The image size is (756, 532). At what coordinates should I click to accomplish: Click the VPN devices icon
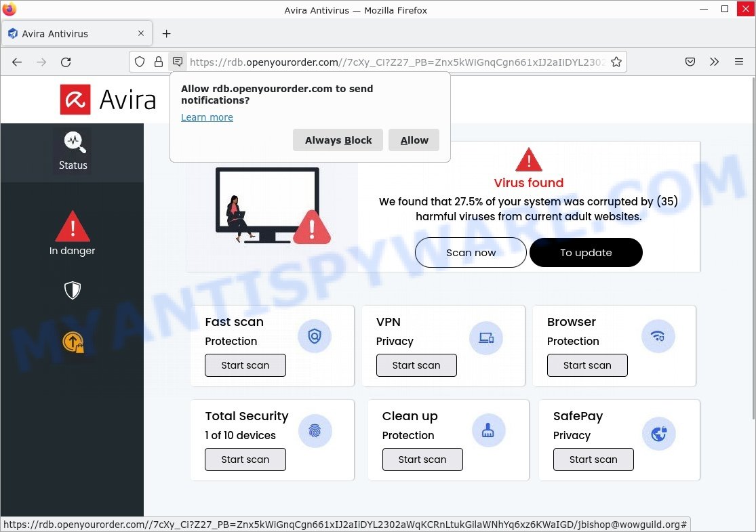(x=486, y=338)
